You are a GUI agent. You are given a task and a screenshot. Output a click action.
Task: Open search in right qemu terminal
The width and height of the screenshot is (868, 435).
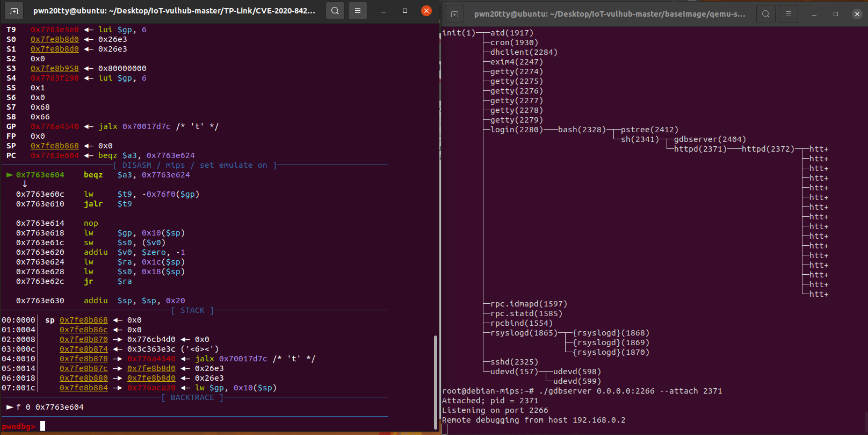(x=766, y=14)
